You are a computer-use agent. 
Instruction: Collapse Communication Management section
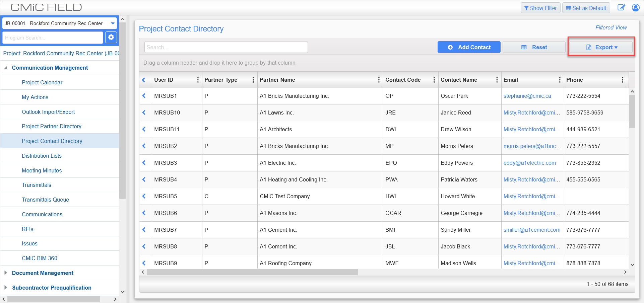5,68
